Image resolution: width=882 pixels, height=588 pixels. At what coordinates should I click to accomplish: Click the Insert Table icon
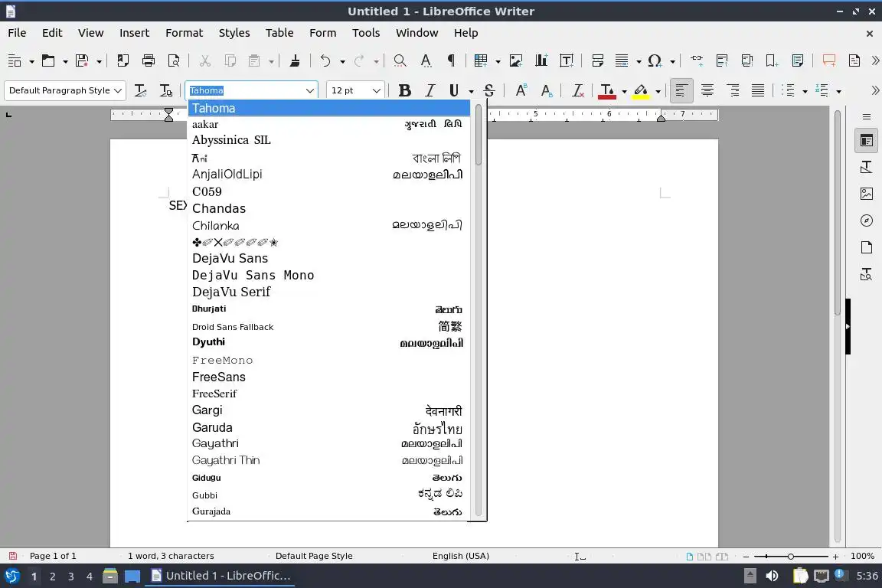(x=481, y=60)
